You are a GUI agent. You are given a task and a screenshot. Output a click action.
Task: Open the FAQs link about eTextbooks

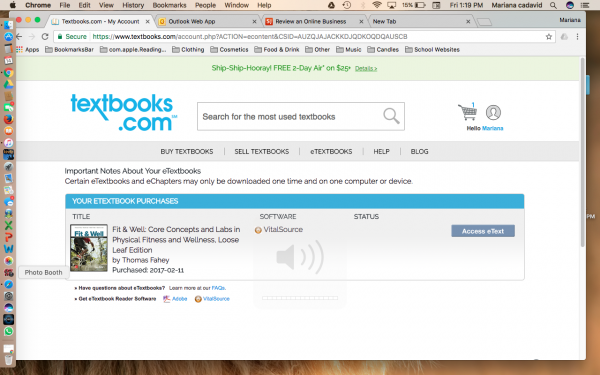click(x=218, y=288)
